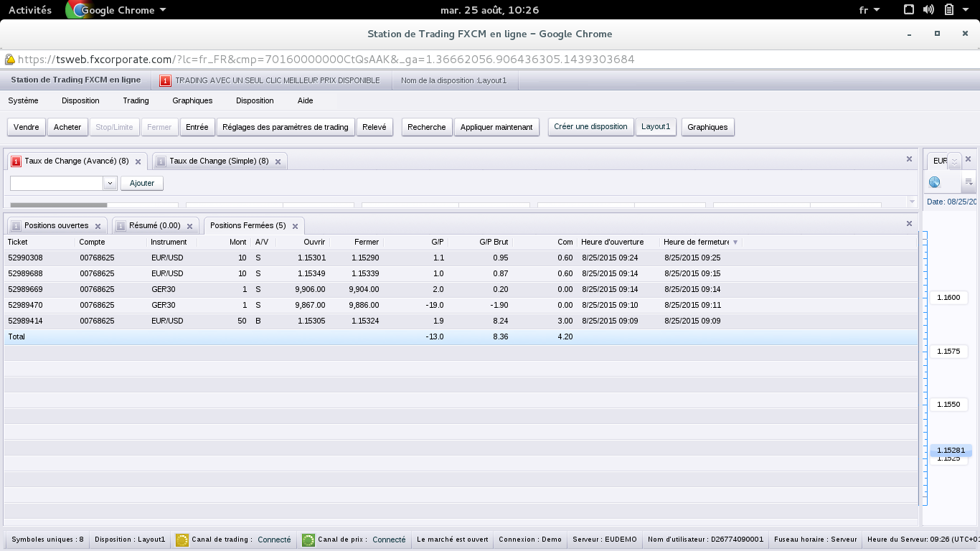Close the Positions Fermées (5) tab
Viewport: 980px width, 551px height.
(x=295, y=227)
